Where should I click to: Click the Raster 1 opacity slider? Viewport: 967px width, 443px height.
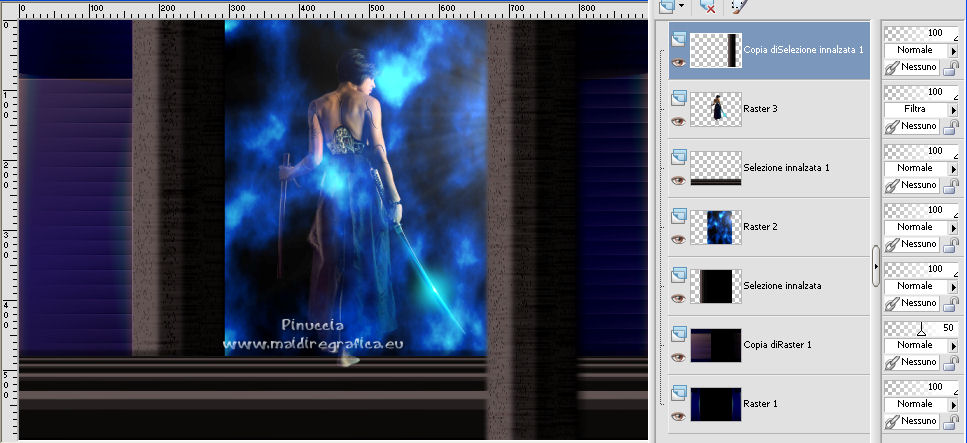point(921,387)
